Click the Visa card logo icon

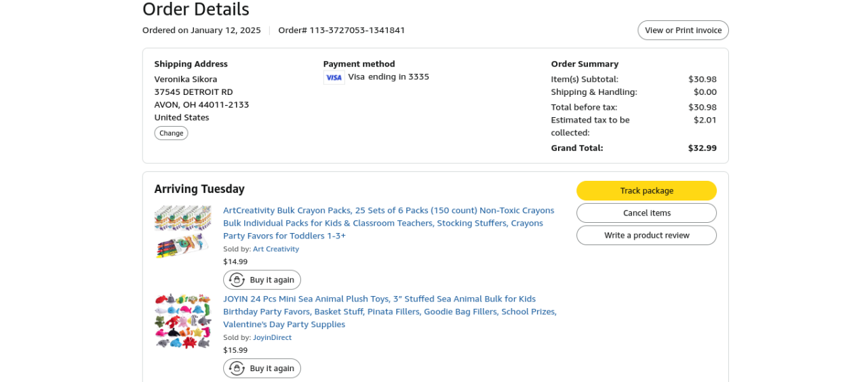[x=334, y=78]
